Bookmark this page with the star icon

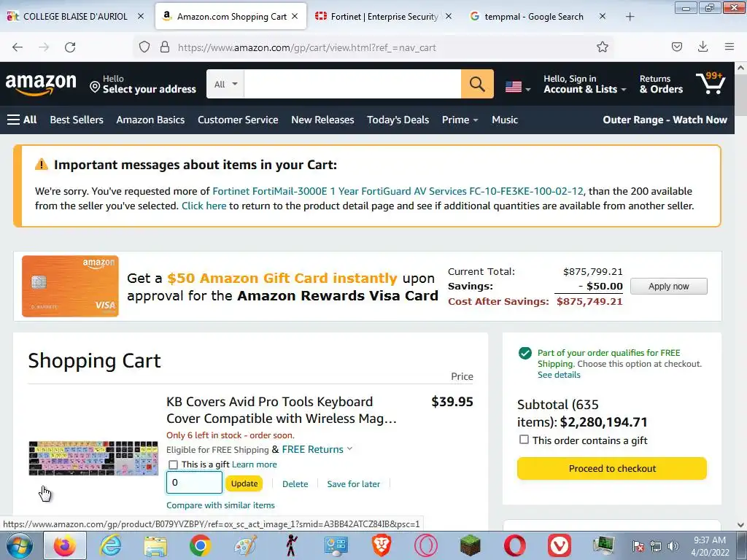[x=602, y=47]
